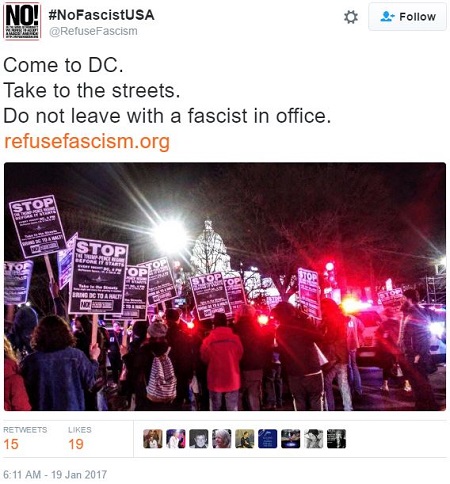
Task: Open the #NoFascistUSA display name
Action: click(101, 15)
